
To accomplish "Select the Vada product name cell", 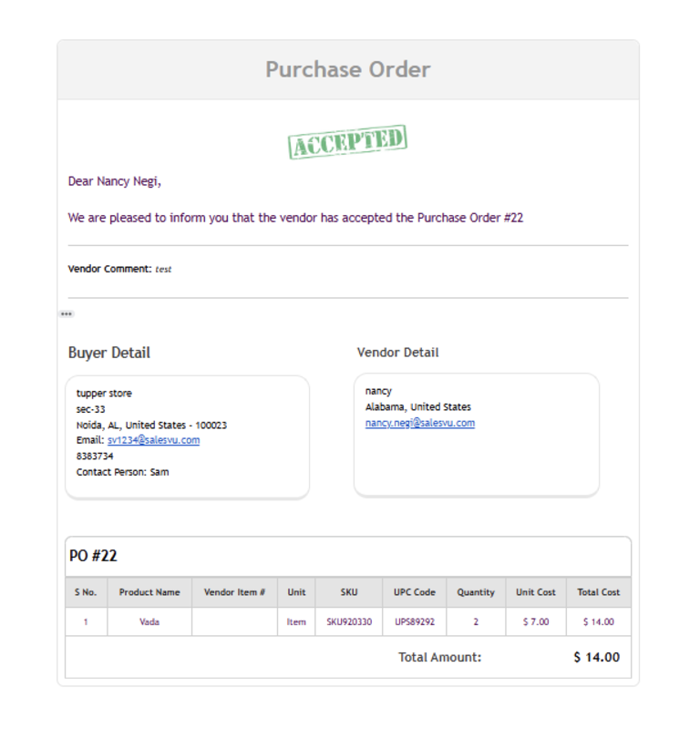I will (x=149, y=622).
